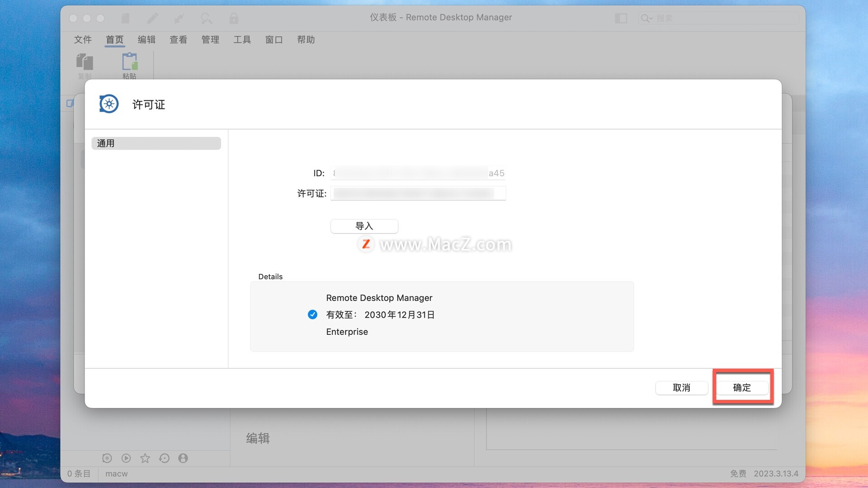
Task: Open the user vault person icon
Action: [x=183, y=458]
